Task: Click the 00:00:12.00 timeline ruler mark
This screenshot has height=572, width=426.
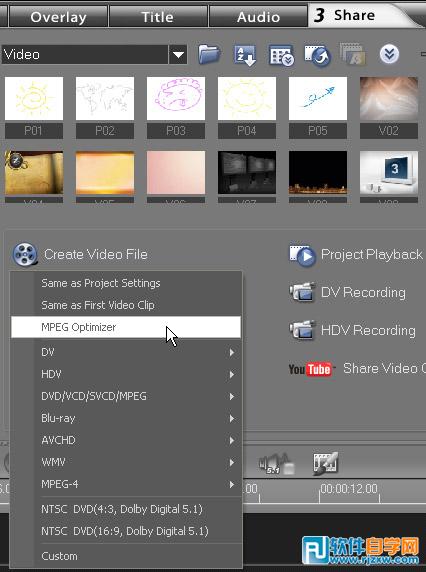Action: (349, 489)
